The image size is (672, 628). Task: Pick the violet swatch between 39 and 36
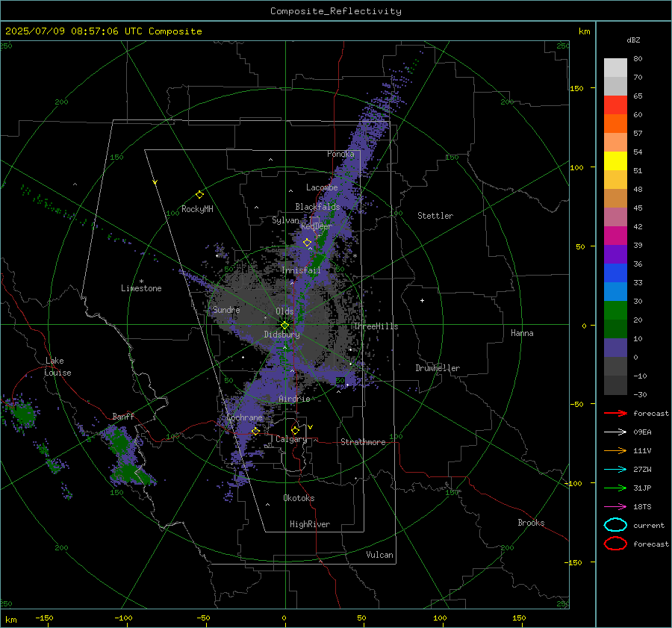(615, 254)
